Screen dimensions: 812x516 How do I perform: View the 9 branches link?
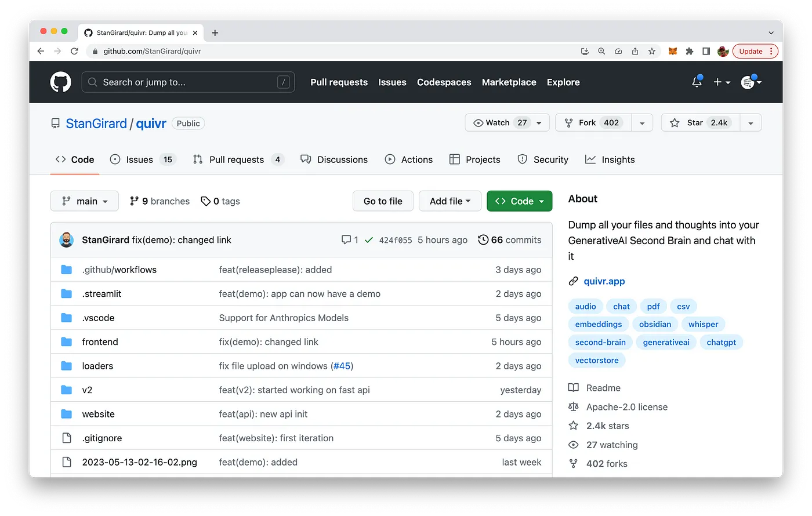pyautogui.click(x=160, y=201)
